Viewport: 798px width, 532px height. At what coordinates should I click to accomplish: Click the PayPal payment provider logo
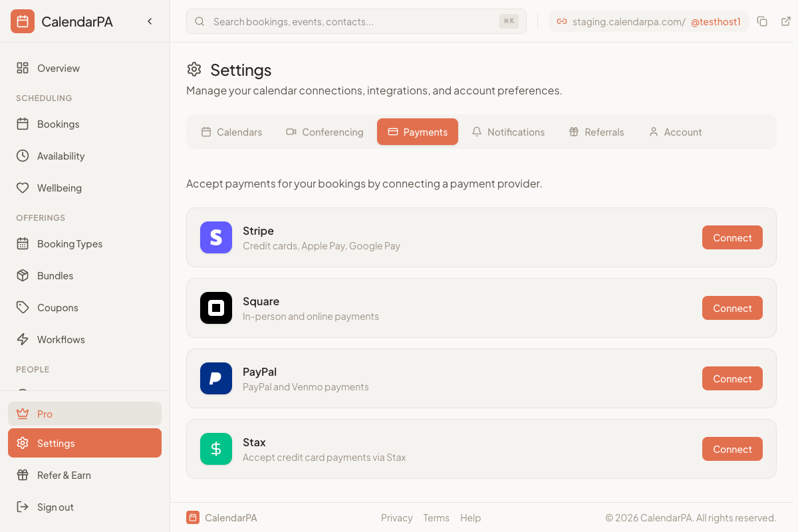(x=215, y=378)
